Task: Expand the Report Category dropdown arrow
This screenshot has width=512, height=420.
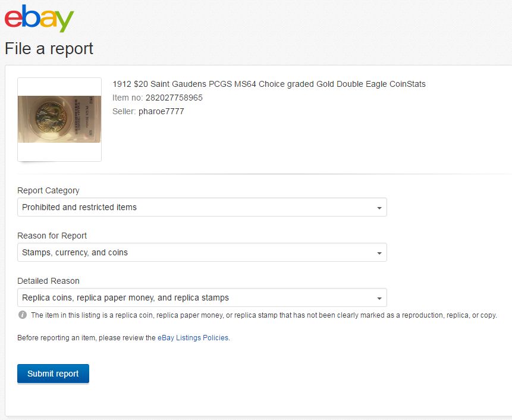Action: [x=379, y=208]
